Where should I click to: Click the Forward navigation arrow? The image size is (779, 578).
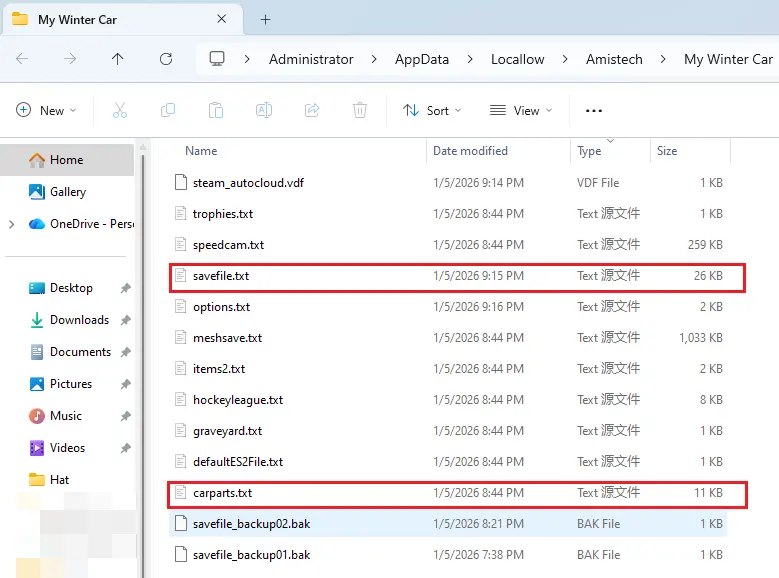(x=70, y=59)
